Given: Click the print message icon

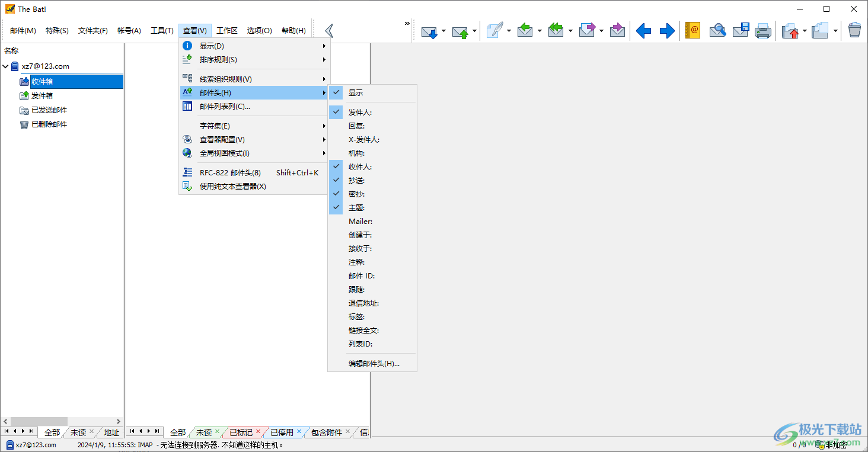Looking at the screenshot, I should click(x=763, y=30).
